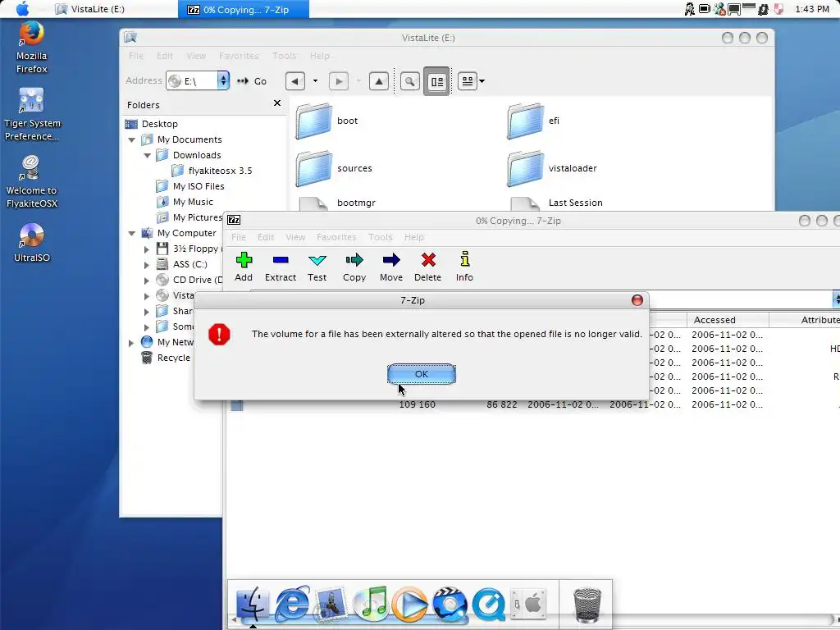Collapse the Downloads tree node
Image resolution: width=840 pixels, height=630 pixels.
click(x=148, y=155)
